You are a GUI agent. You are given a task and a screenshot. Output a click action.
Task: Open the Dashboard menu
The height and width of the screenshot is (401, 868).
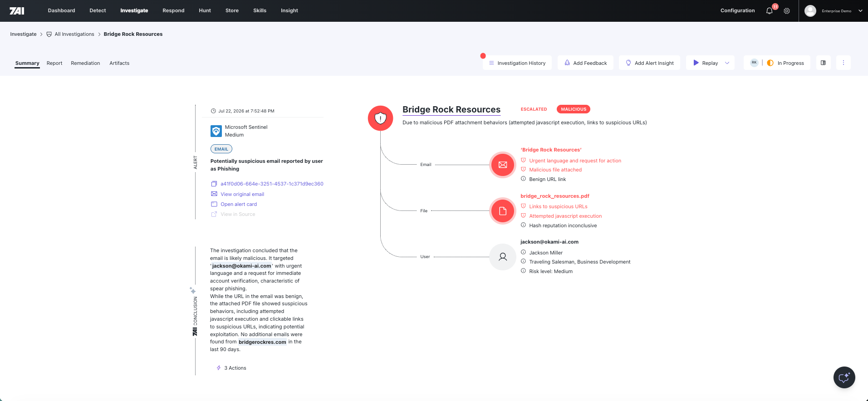tap(61, 10)
